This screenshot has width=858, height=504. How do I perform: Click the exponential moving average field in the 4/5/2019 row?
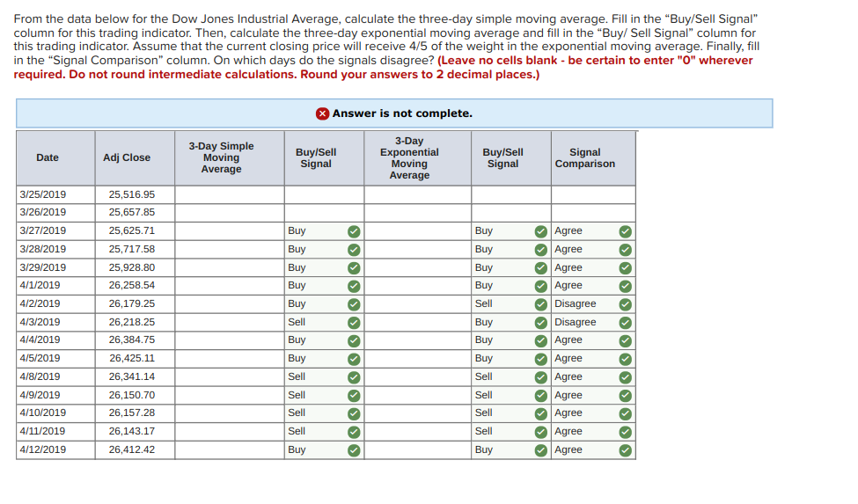pos(418,359)
